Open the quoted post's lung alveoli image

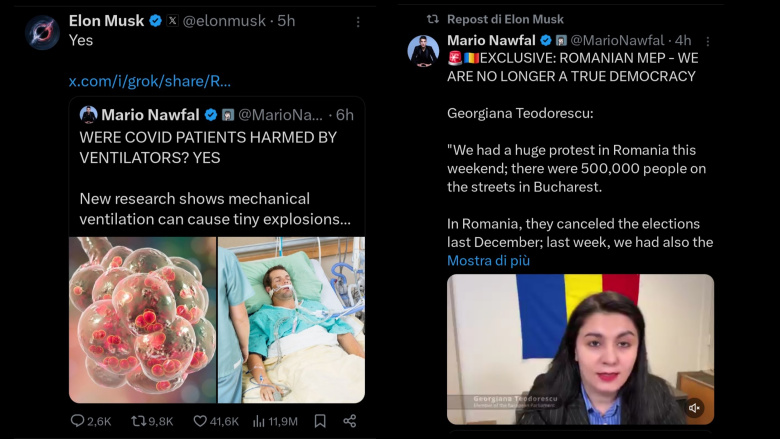pyautogui.click(x=142, y=320)
